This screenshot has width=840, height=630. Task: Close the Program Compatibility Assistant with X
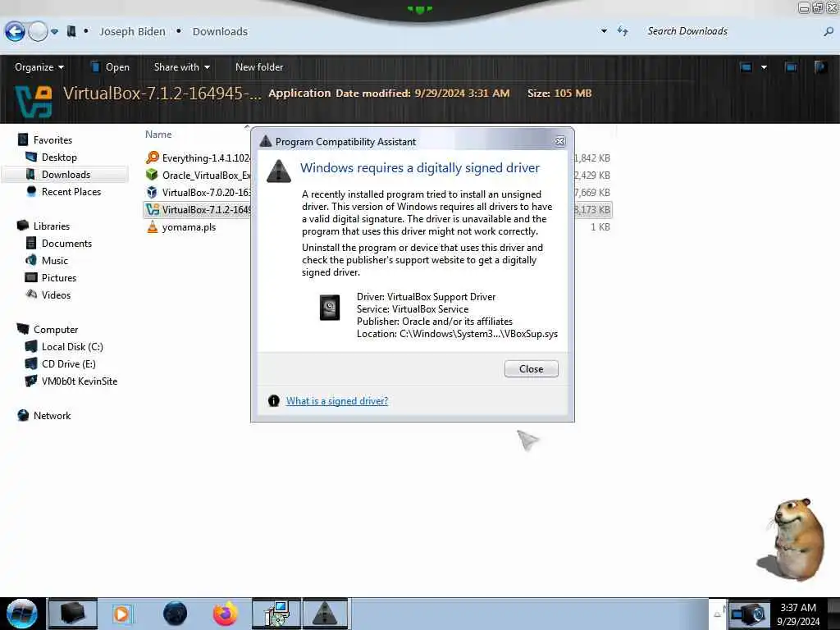pos(559,141)
